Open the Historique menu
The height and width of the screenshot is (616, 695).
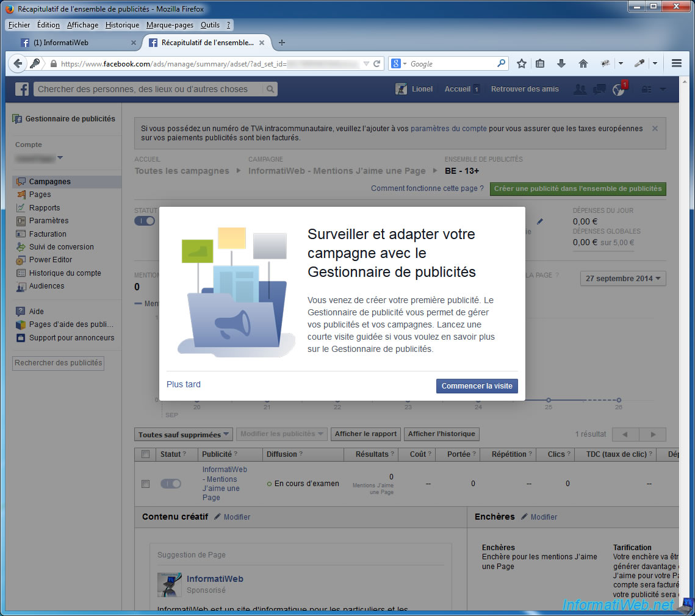(122, 25)
